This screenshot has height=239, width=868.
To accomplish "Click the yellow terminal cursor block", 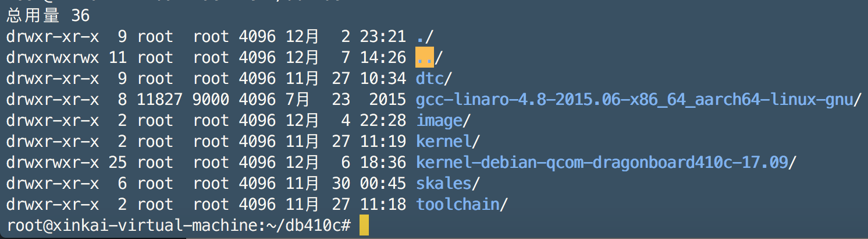I will click(364, 225).
